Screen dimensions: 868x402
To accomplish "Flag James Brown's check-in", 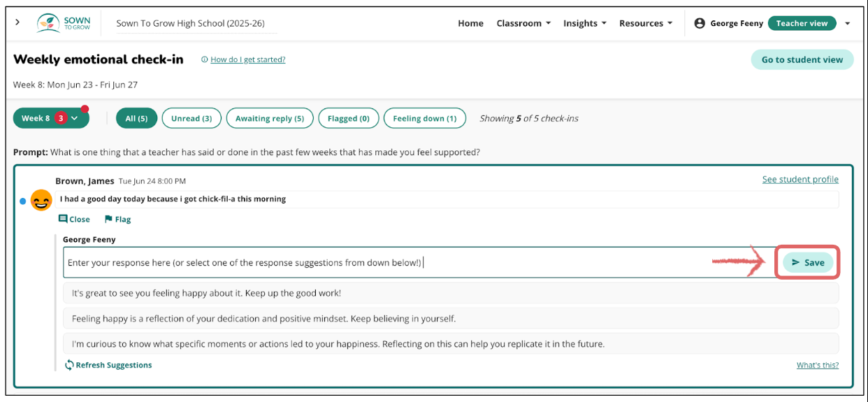I will click(117, 219).
